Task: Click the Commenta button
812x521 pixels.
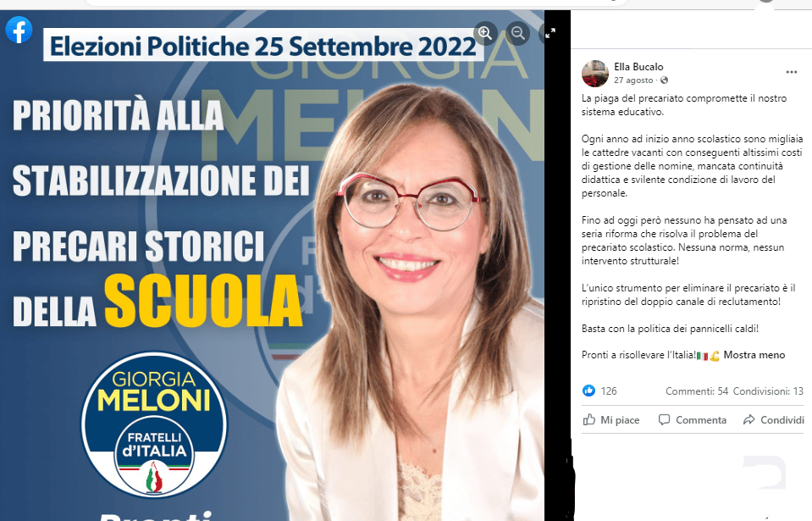Action: 693,420
